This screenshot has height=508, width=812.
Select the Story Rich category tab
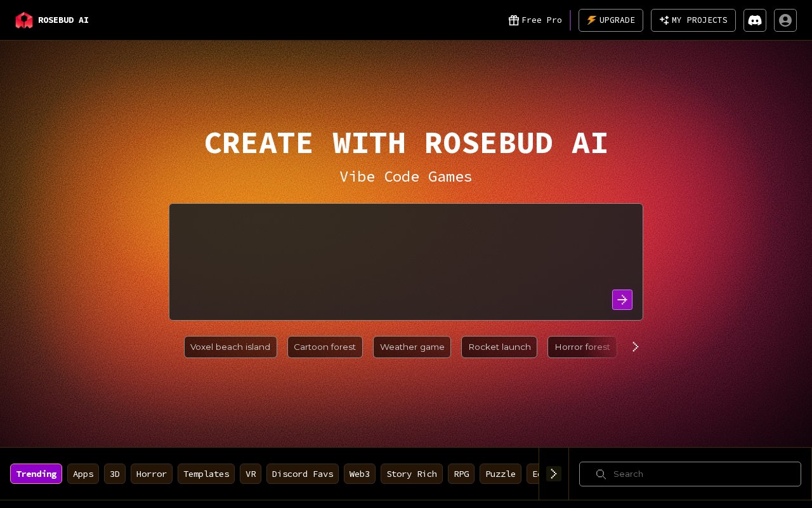coord(412,474)
